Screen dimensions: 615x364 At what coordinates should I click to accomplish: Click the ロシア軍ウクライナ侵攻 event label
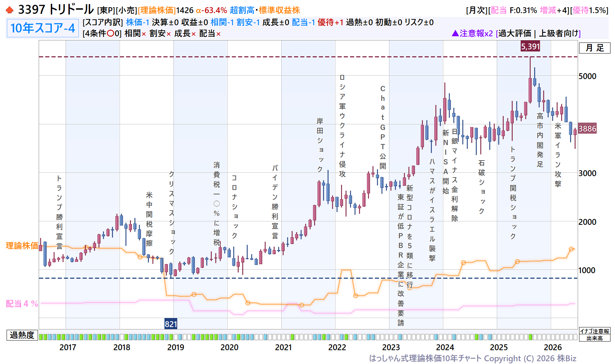(342, 126)
